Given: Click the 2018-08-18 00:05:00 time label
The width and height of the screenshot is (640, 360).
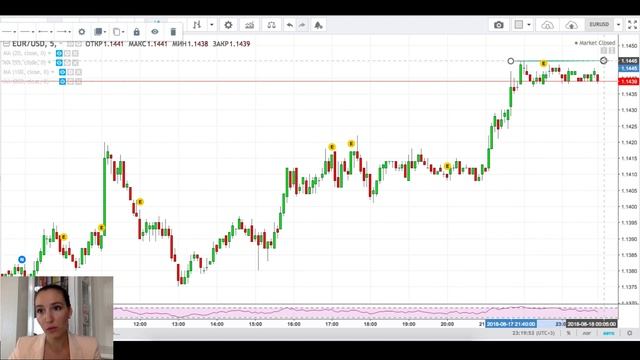Looking at the screenshot, I should tap(591, 324).
